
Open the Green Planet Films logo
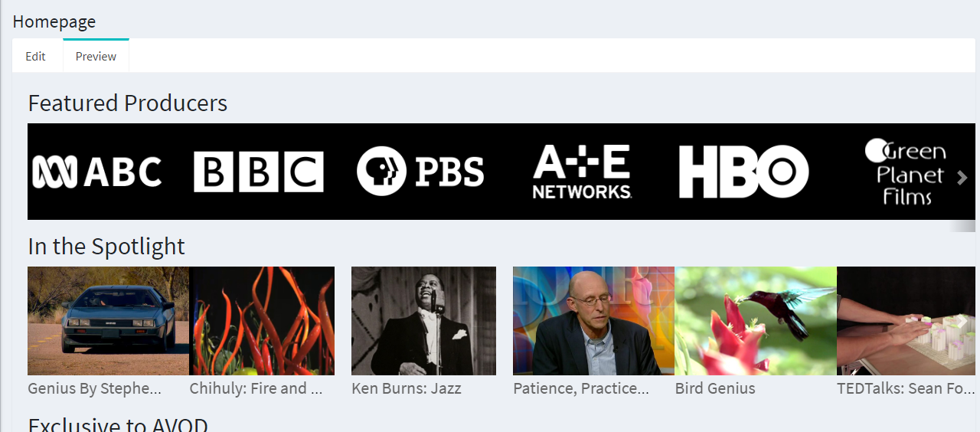(x=906, y=172)
